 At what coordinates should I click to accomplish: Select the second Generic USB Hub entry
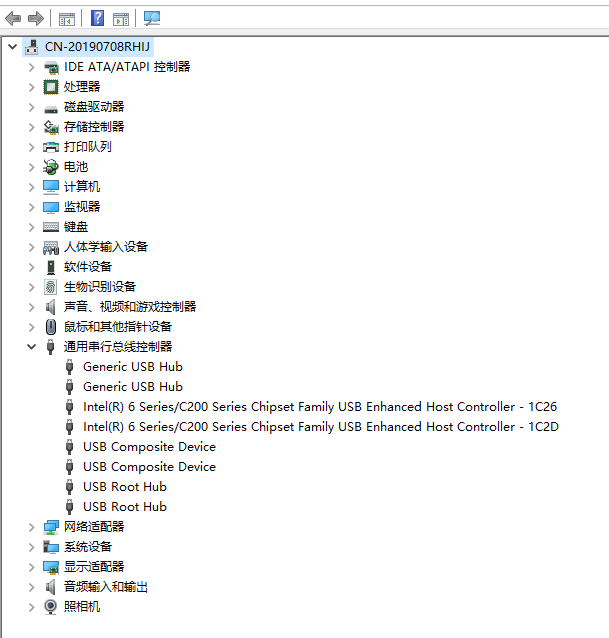click(133, 387)
